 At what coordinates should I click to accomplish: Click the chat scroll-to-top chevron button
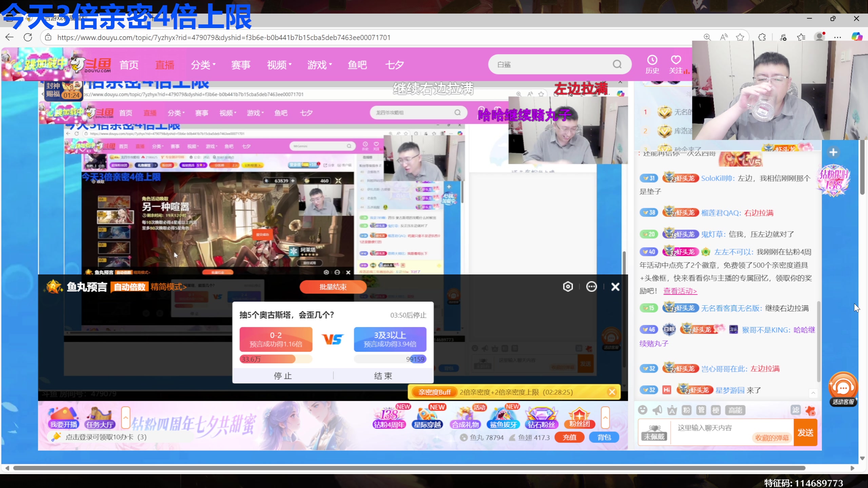pyautogui.click(x=813, y=393)
